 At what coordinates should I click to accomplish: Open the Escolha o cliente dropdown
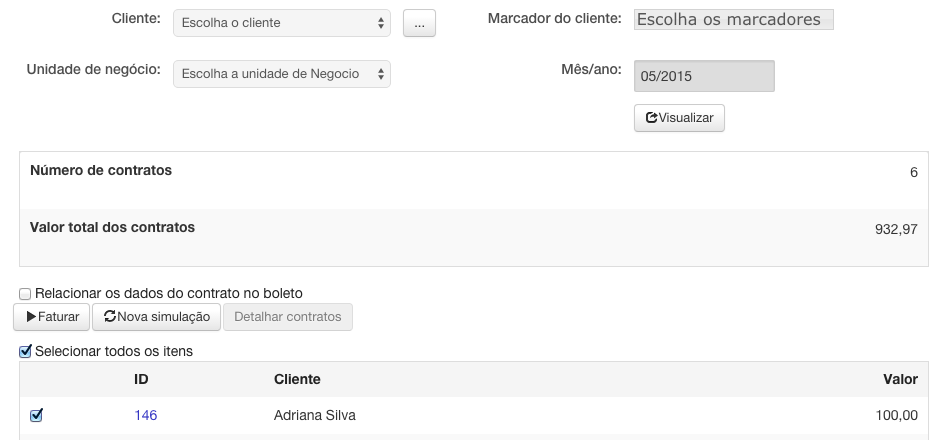tap(281, 23)
